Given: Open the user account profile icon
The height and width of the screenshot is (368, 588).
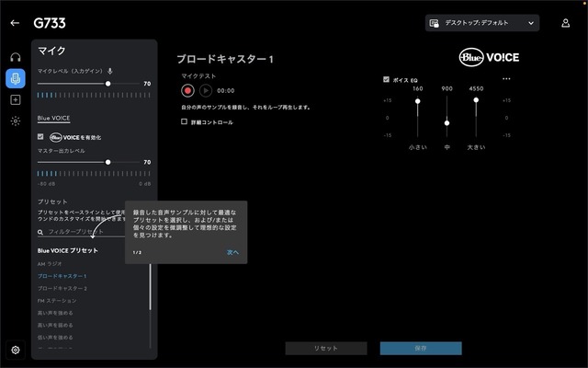Looking at the screenshot, I should point(566,23).
